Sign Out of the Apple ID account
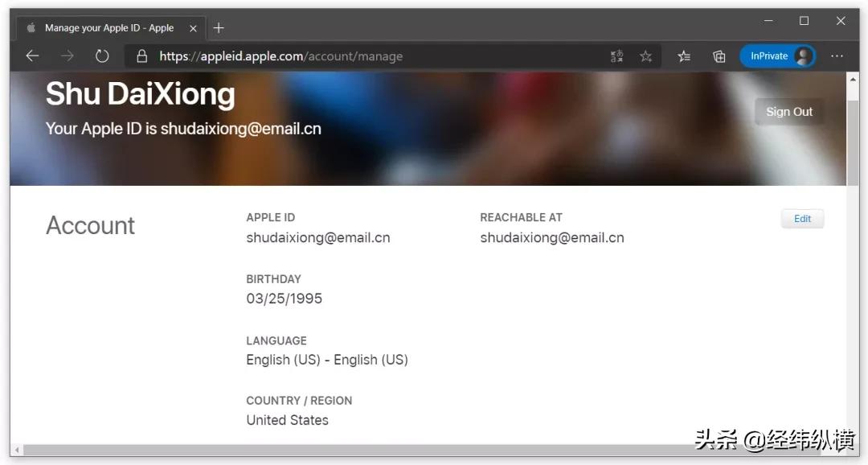The height and width of the screenshot is (465, 868). (789, 112)
